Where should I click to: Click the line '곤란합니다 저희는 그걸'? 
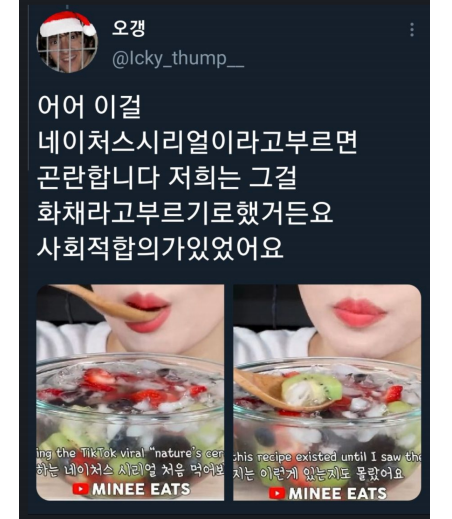167,178
